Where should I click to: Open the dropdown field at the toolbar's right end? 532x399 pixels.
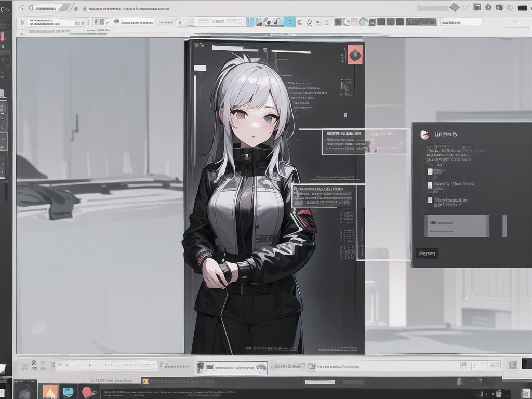point(460,22)
